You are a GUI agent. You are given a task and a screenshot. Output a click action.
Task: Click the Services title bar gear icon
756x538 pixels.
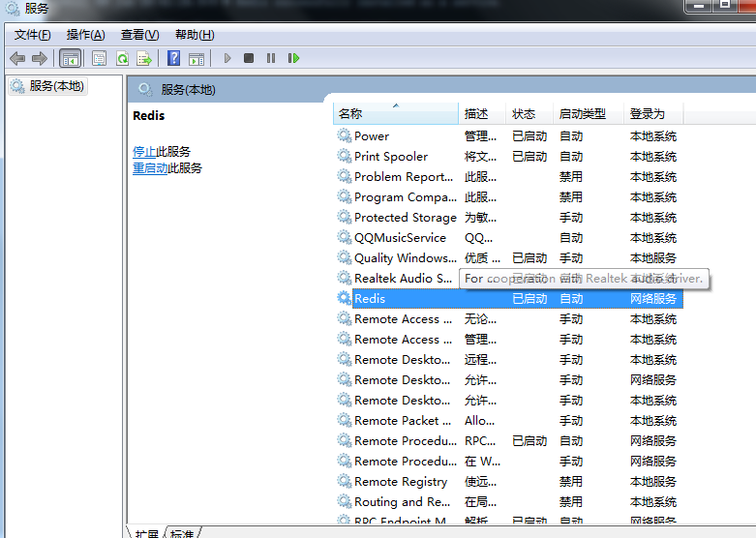pyautogui.click(x=12, y=8)
